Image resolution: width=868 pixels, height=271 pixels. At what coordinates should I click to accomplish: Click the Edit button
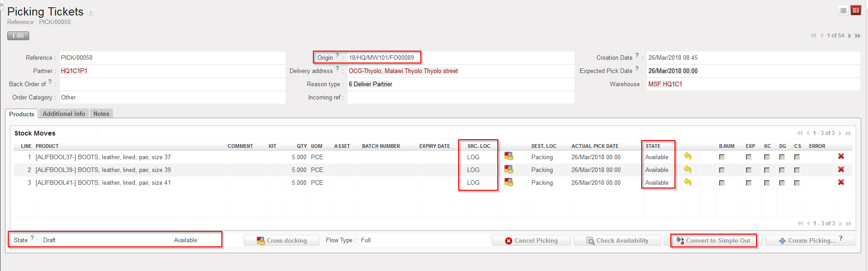click(x=18, y=36)
